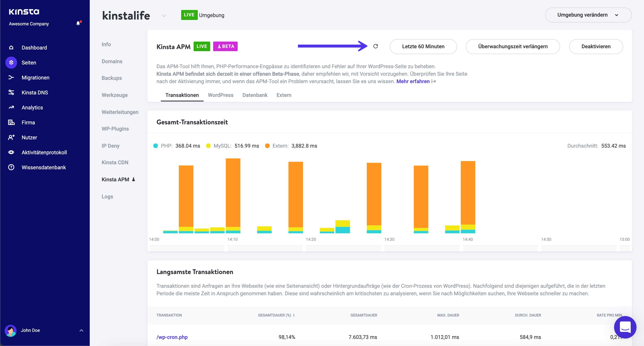Click the beaker icon beside Kinsta APM menu
This screenshot has height=346, width=644.
tap(134, 179)
